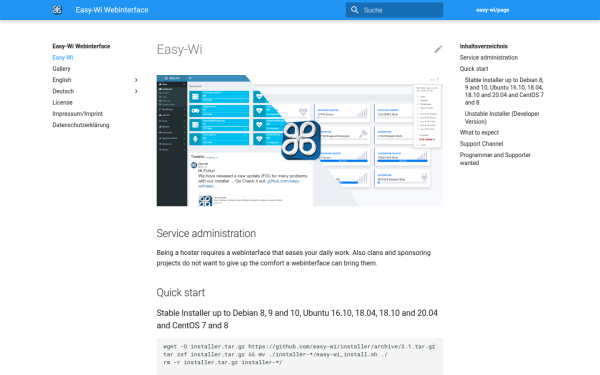Open Impressum/Imprint in sidebar
Screen dimensions: 600x375
[78, 114]
